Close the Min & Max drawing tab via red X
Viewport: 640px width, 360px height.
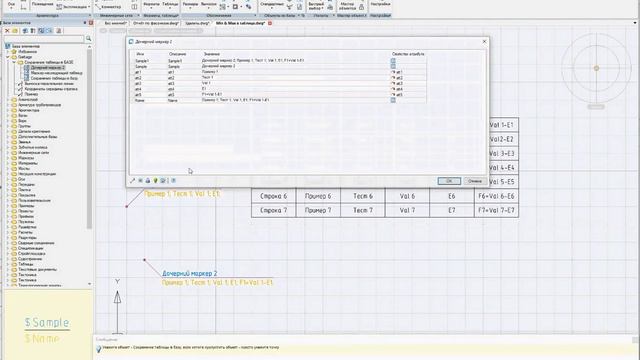270,23
